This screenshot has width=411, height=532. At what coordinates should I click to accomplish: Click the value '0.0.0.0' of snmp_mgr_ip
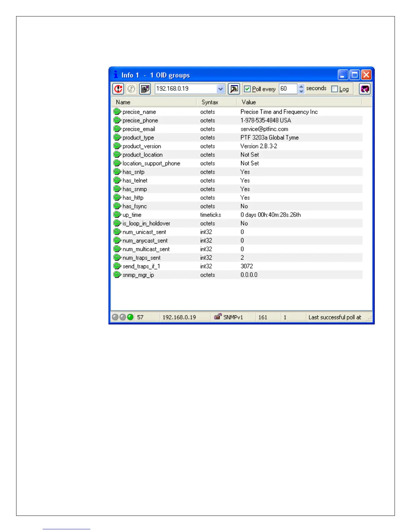249,275
